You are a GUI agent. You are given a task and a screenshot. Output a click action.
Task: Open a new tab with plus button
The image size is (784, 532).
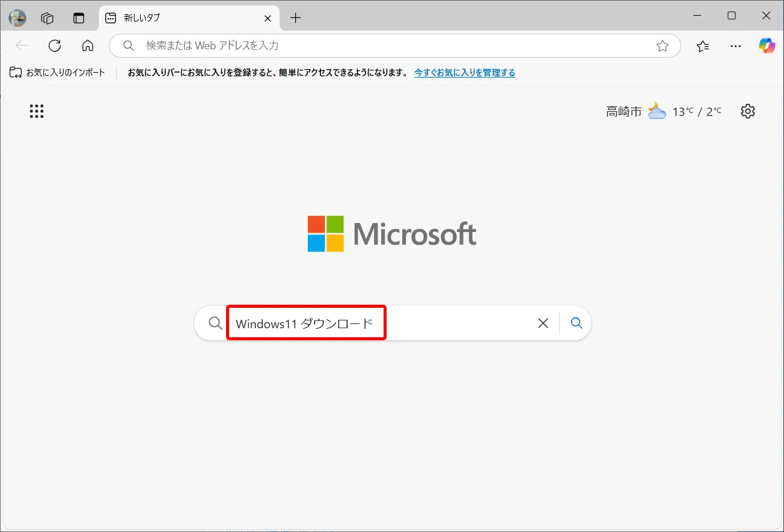295,18
